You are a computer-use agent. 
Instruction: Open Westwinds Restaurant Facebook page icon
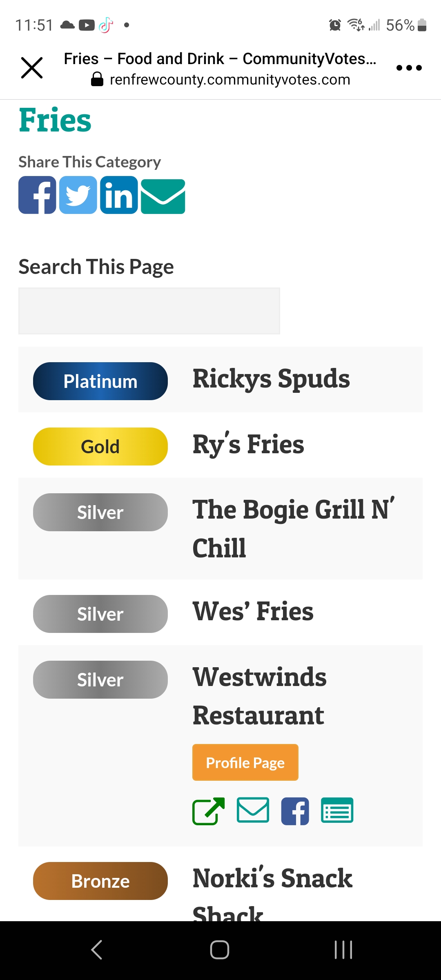click(295, 811)
